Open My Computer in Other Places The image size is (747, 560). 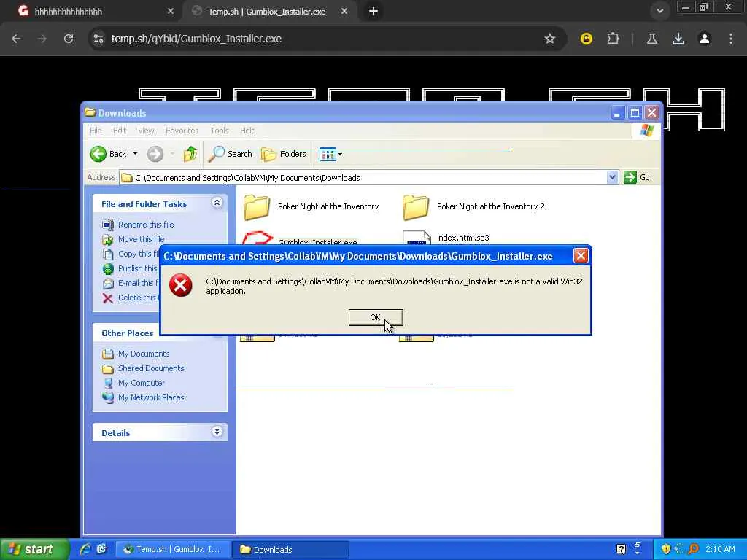click(142, 383)
